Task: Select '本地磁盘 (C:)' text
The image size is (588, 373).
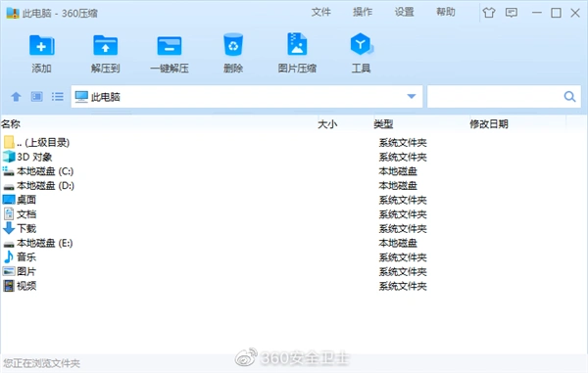Action: [45, 171]
